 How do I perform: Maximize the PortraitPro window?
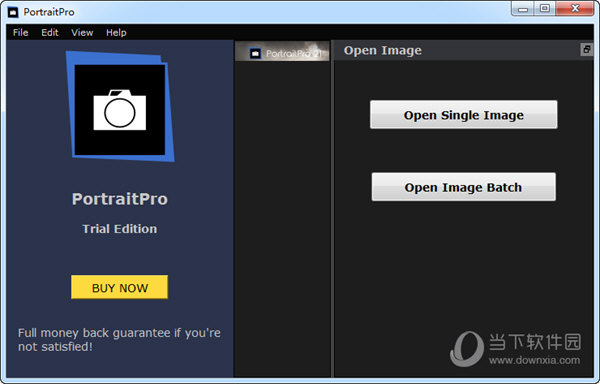545,8
